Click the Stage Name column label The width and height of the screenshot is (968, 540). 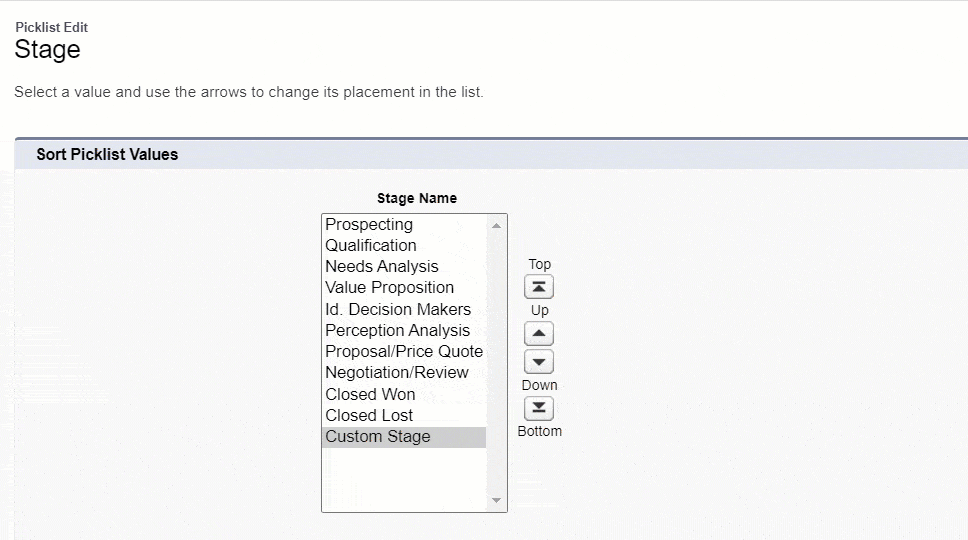click(417, 198)
